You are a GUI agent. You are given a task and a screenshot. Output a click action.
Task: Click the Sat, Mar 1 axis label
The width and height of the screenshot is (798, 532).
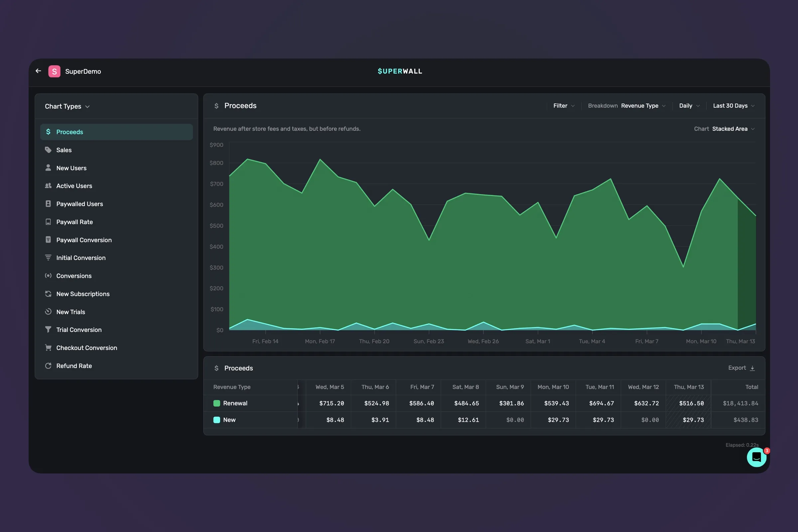[538, 341]
